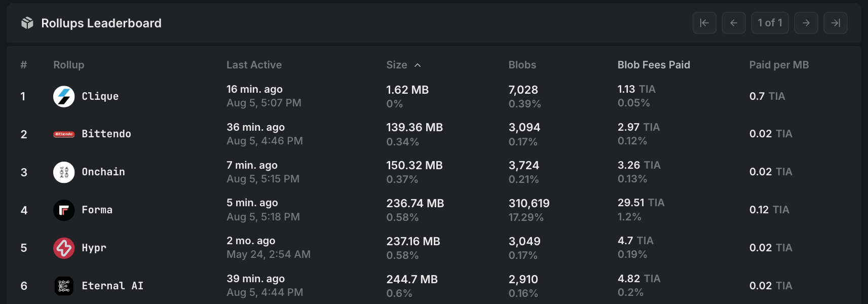
Task: Click the Eternal AI logo icon
Action: pyautogui.click(x=64, y=286)
